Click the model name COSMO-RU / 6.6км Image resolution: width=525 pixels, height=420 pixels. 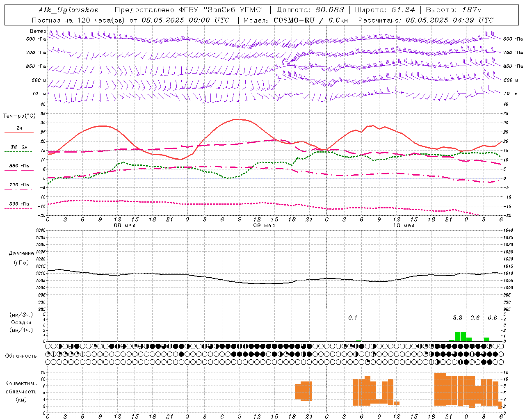pyautogui.click(x=310, y=20)
